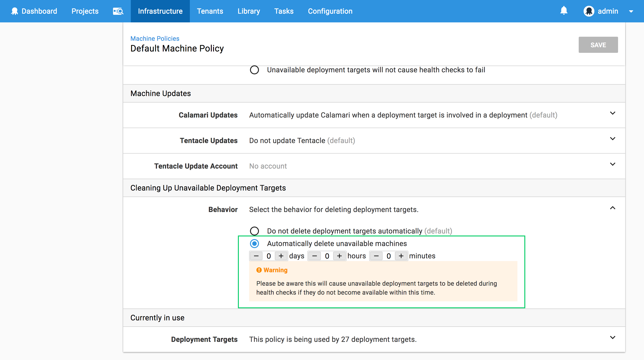Decrease the days value with minus
This screenshot has height=360, width=644.
[x=256, y=256]
